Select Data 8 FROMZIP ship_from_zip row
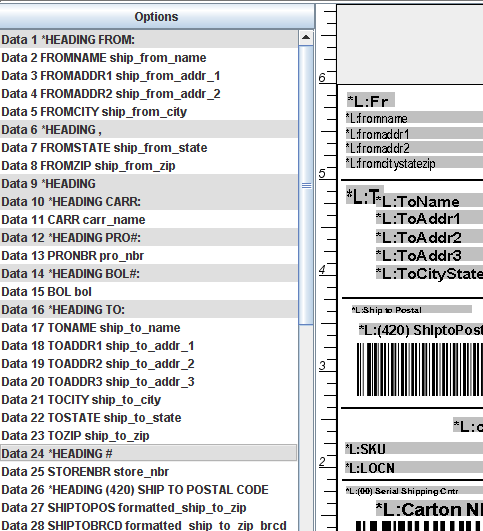Image resolution: width=483 pixels, height=531 pixels. click(149, 166)
